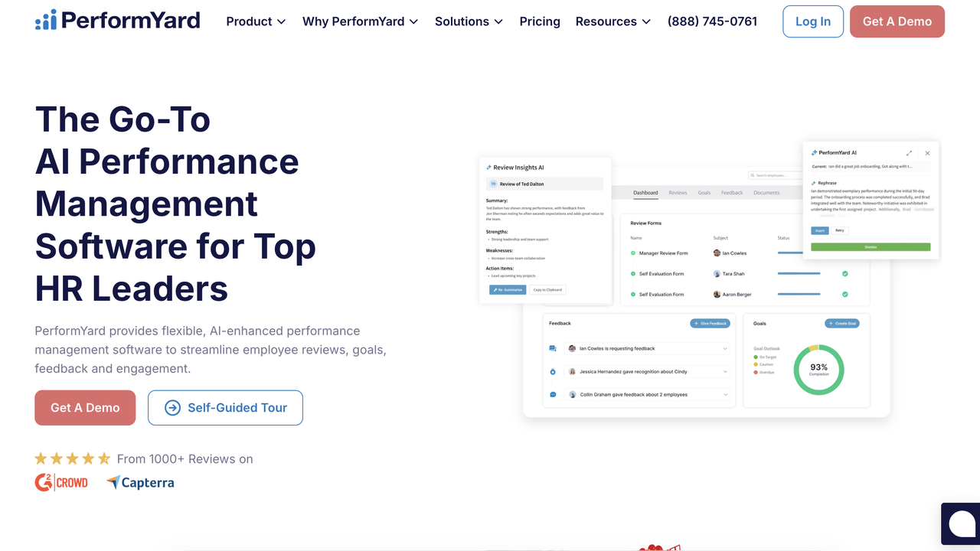Expand the Why PerformYard menu
Viewport: 980px width, 551px height.
pos(360,21)
